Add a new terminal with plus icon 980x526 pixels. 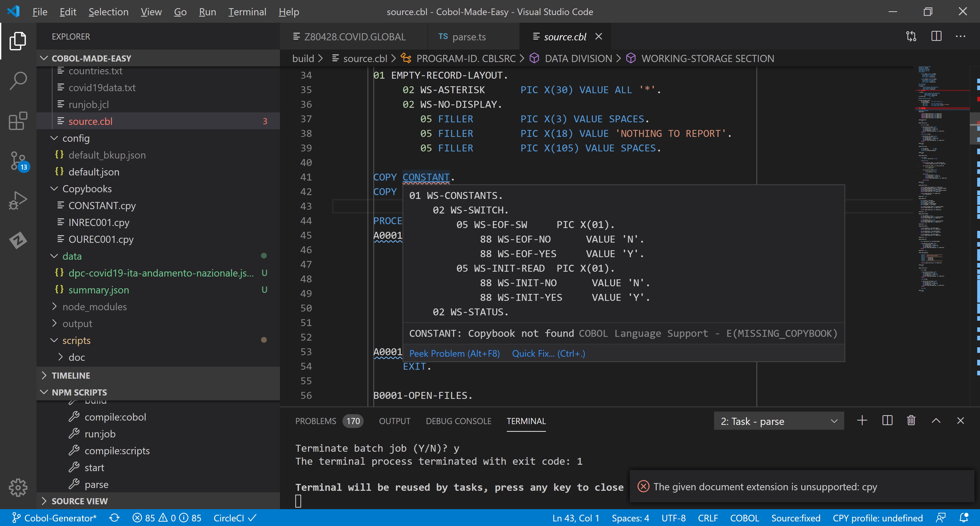(x=862, y=421)
